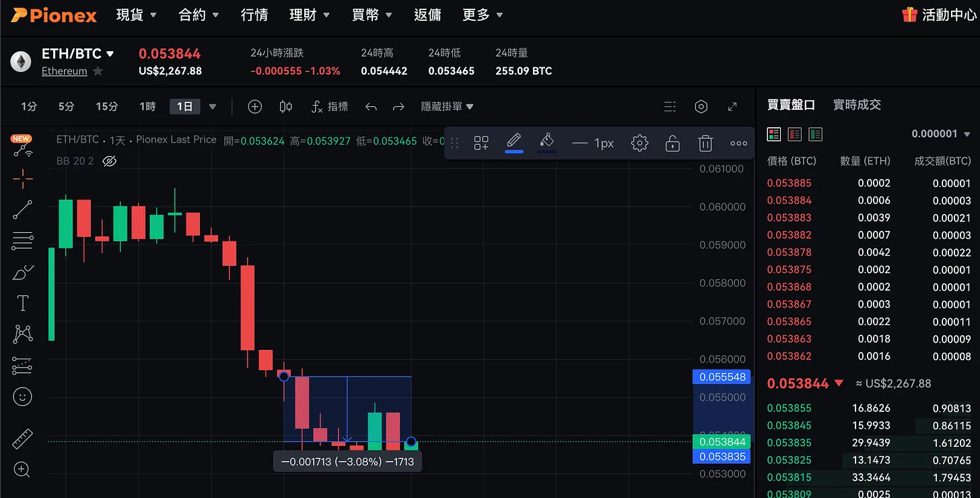The height and width of the screenshot is (498, 980).
Task: Open the 0.000001 price precision dropdown
Action: (x=941, y=134)
